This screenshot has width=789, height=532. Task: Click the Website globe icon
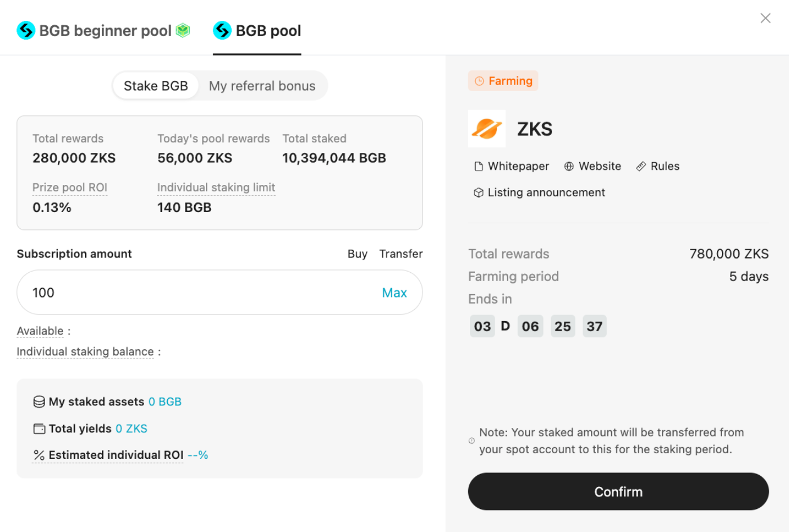(x=569, y=166)
